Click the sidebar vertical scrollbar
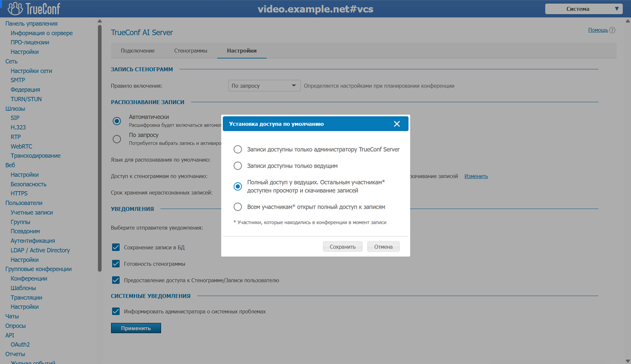Screen dimensions: 631x364 [100, 148]
